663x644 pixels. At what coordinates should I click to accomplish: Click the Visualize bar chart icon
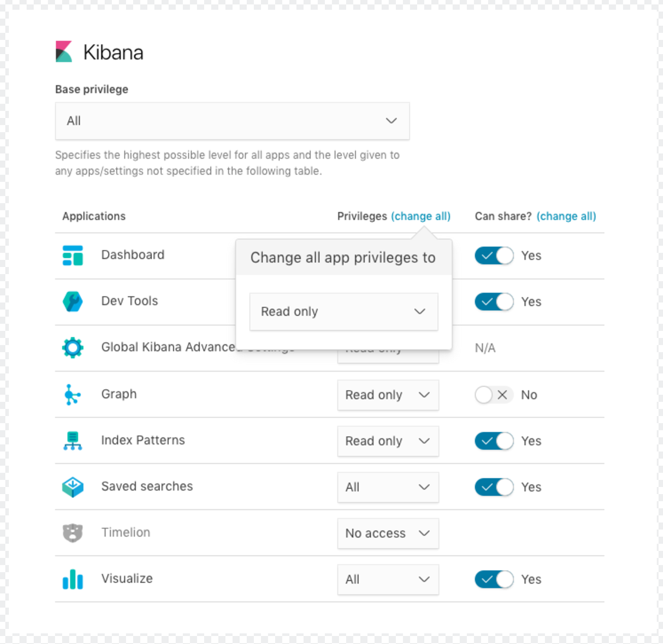[72, 579]
